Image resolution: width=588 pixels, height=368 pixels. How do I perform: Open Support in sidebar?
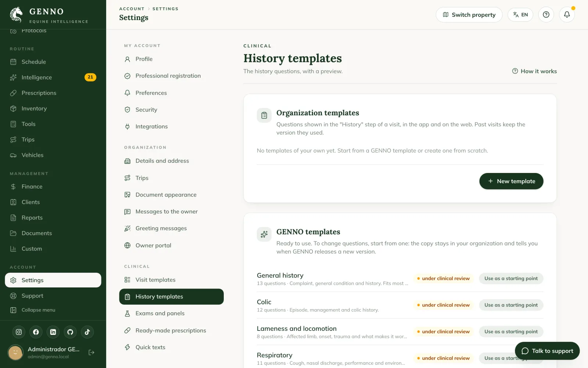click(53, 296)
